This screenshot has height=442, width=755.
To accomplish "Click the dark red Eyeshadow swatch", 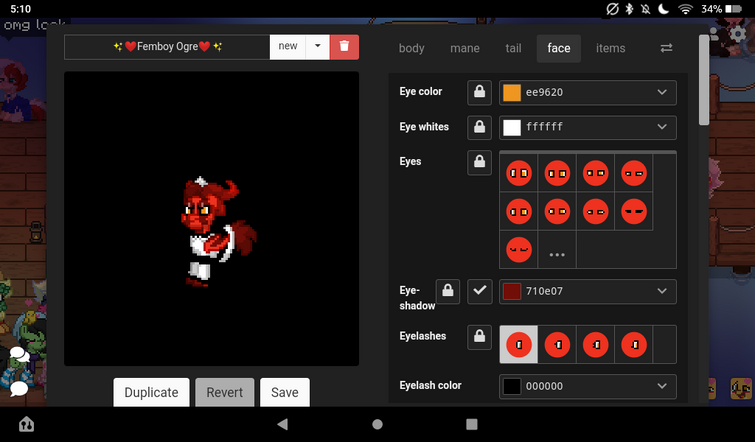I will click(512, 291).
